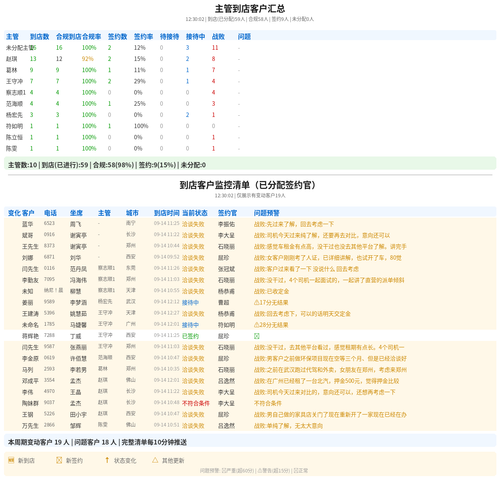
Task: Click the green signed icon in 已签约 row
Action: point(257,336)
